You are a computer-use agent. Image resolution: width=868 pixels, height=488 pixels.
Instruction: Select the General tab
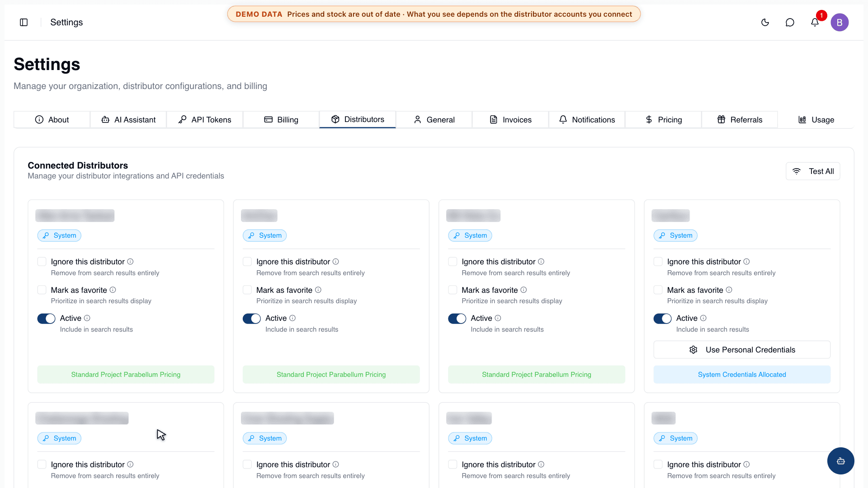(434, 120)
